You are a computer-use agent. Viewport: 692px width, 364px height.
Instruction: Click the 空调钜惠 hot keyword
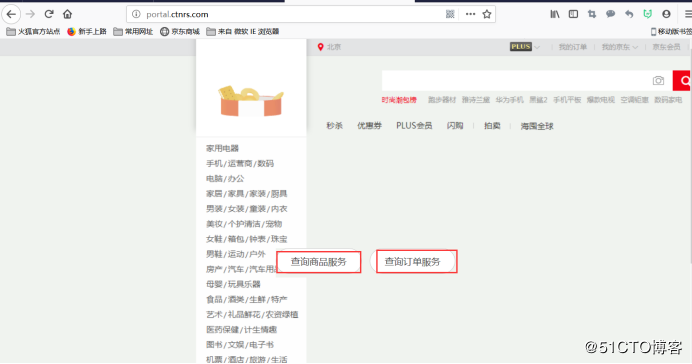635,100
